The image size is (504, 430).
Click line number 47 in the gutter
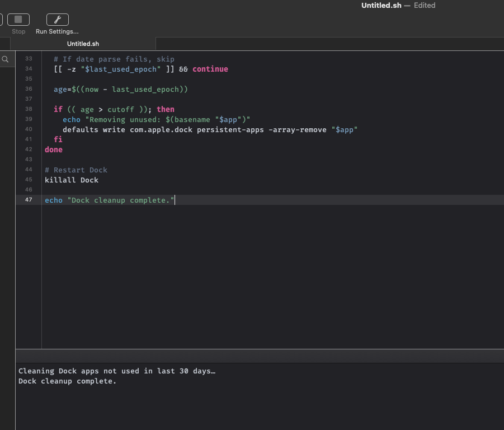[x=29, y=200]
